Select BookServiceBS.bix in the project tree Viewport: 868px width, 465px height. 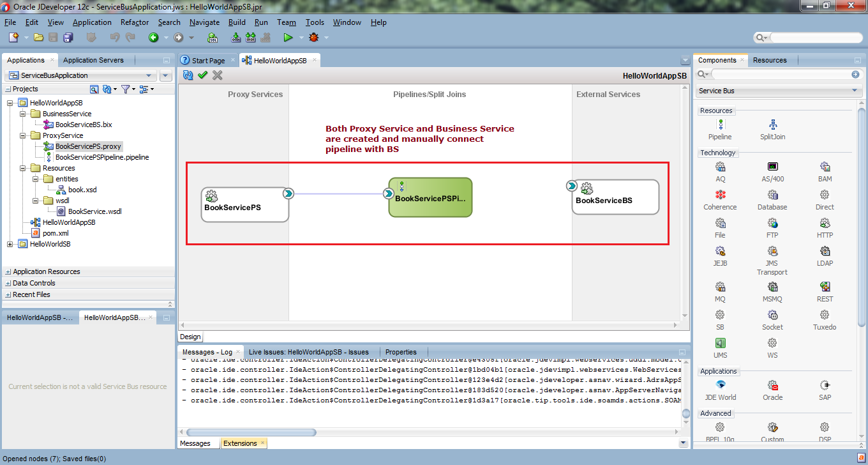pyautogui.click(x=83, y=125)
